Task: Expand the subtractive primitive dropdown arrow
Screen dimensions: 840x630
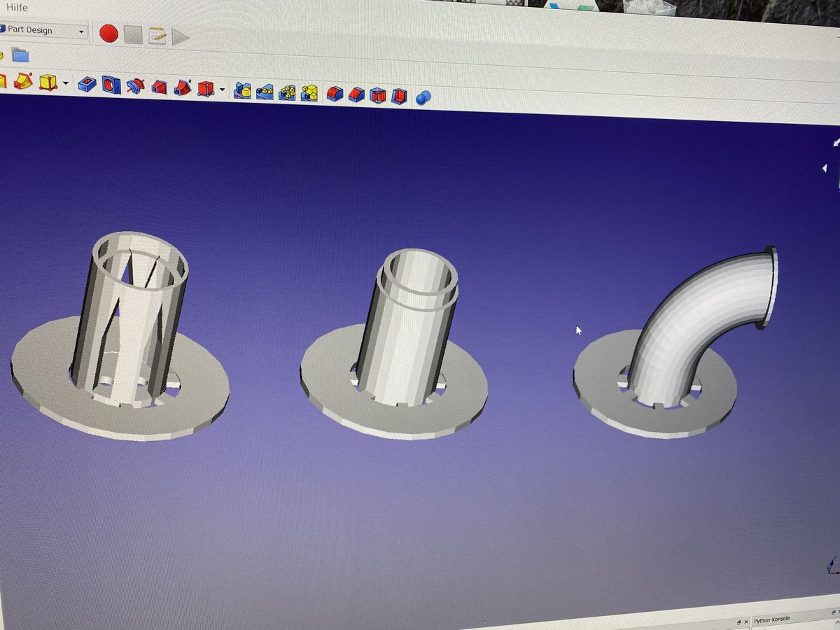Action: (x=223, y=90)
